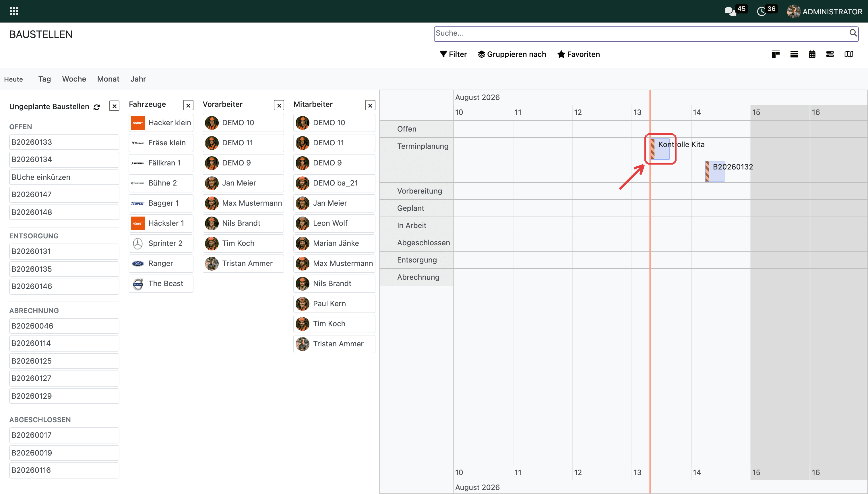This screenshot has height=494, width=868.
Task: Open unplanned site B20260146
Action: click(x=64, y=286)
